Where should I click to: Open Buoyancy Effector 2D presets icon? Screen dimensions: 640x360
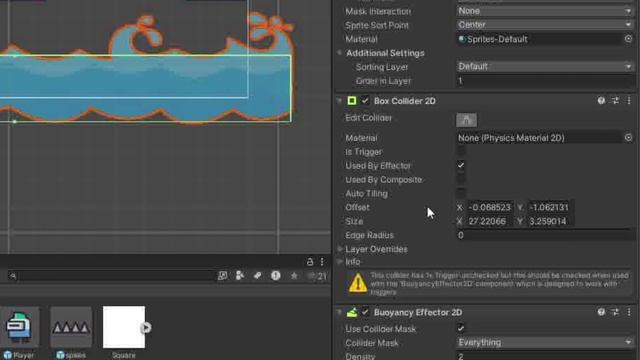[x=615, y=312]
